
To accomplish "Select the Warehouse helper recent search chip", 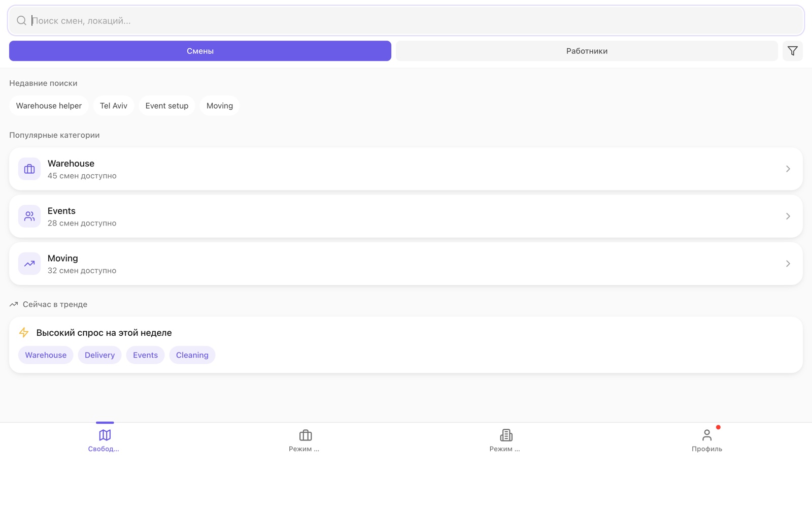I will (49, 106).
